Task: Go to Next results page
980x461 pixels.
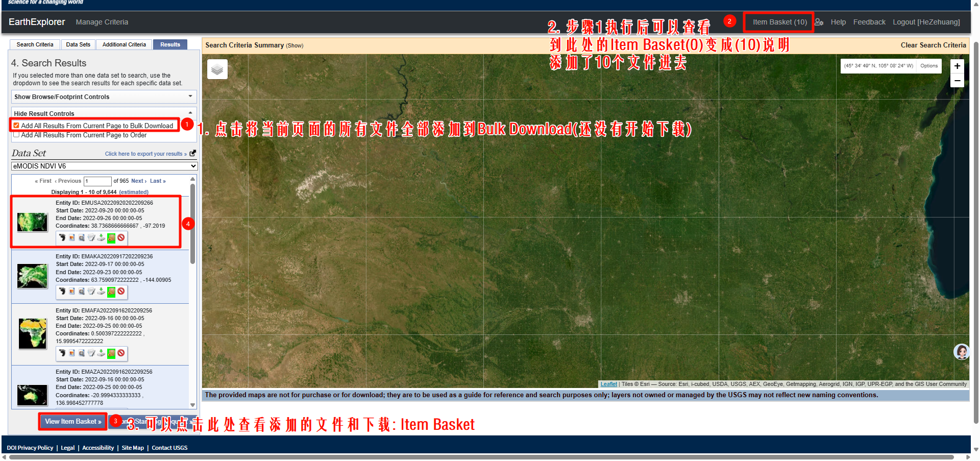Action: click(x=139, y=181)
